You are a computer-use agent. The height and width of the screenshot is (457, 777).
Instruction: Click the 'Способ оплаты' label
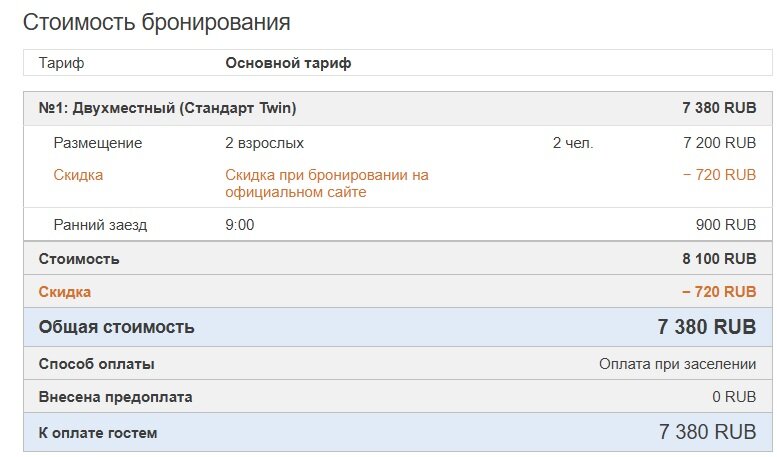pyautogui.click(x=97, y=364)
